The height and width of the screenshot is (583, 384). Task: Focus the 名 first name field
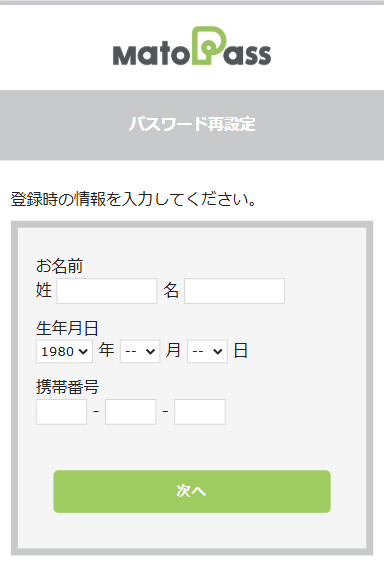click(235, 291)
